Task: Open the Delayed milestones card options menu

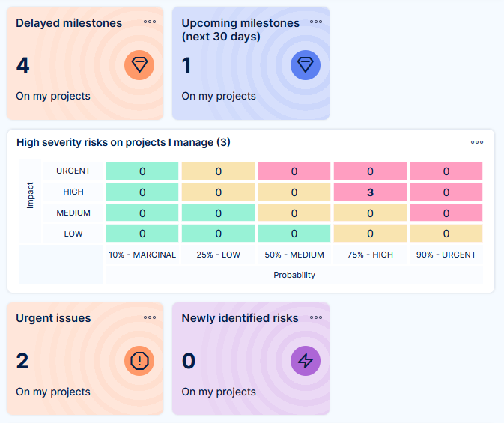Action: [x=150, y=22]
